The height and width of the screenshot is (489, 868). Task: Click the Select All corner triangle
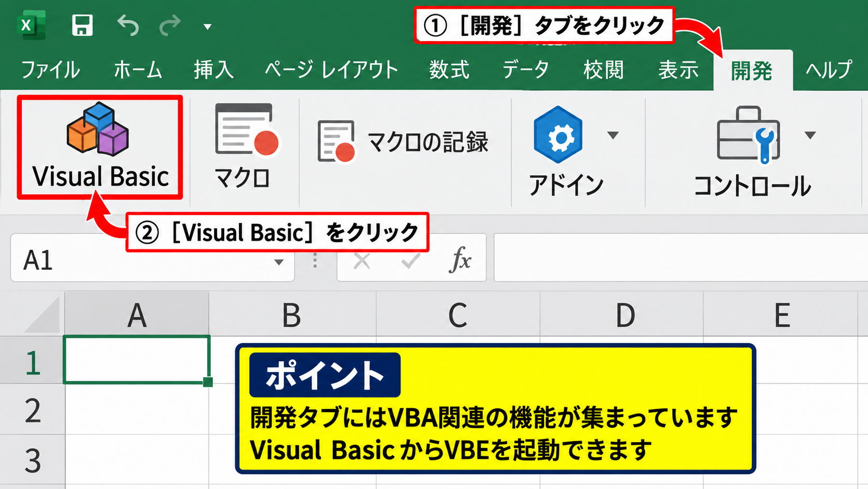[43, 315]
